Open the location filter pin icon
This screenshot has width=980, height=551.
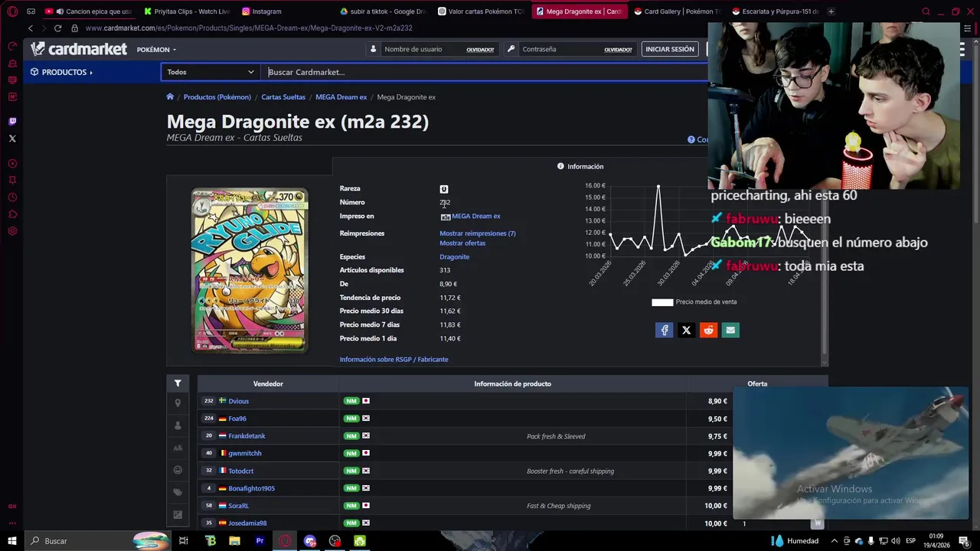178,403
